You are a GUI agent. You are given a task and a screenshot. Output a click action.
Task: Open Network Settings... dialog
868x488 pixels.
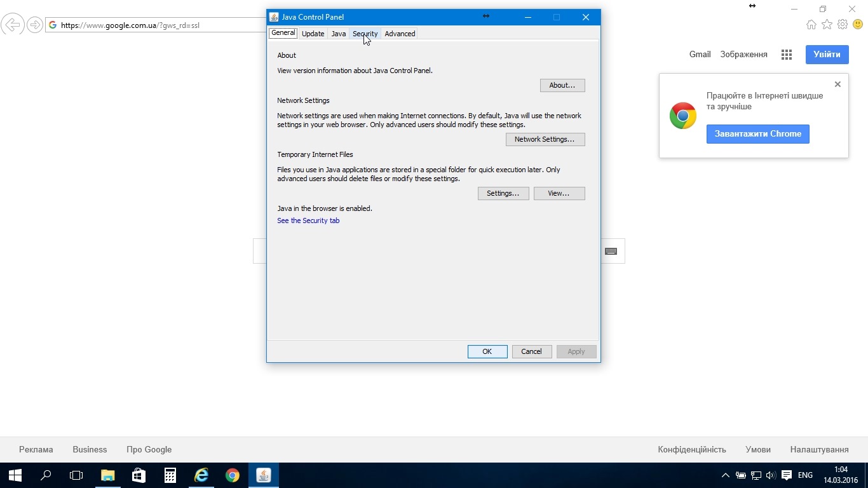click(545, 139)
